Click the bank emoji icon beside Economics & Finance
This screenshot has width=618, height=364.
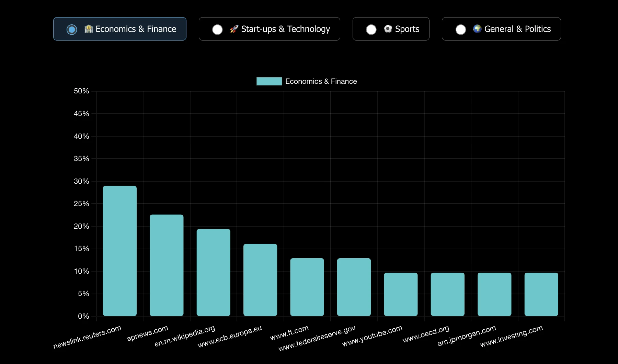click(x=89, y=29)
